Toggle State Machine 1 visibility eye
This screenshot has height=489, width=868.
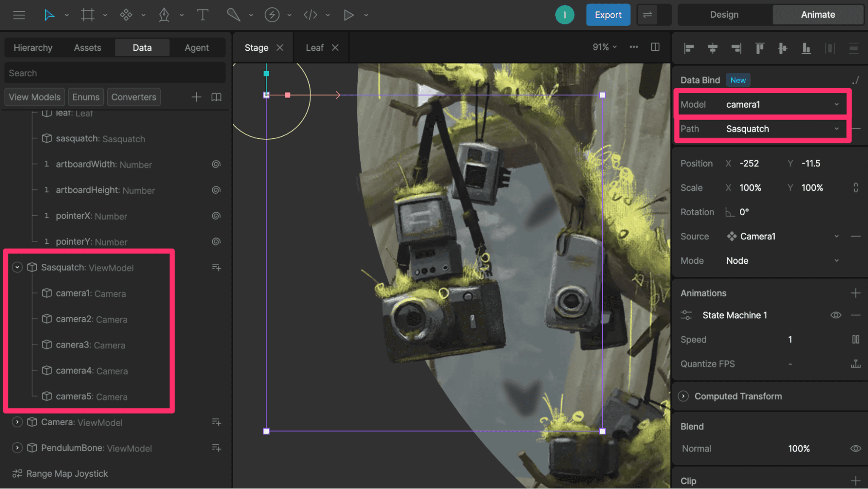[x=835, y=315]
